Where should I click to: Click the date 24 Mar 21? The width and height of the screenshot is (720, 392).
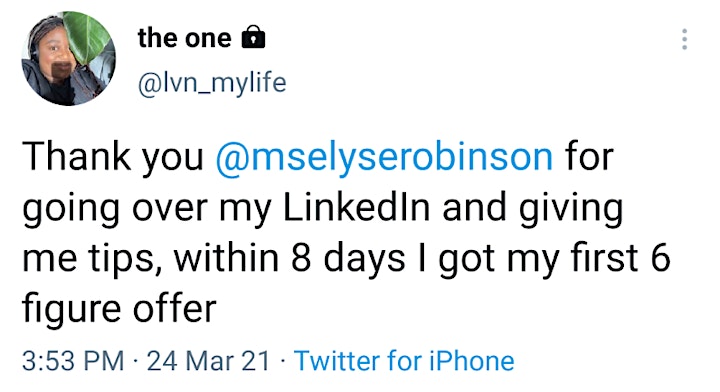(x=208, y=360)
